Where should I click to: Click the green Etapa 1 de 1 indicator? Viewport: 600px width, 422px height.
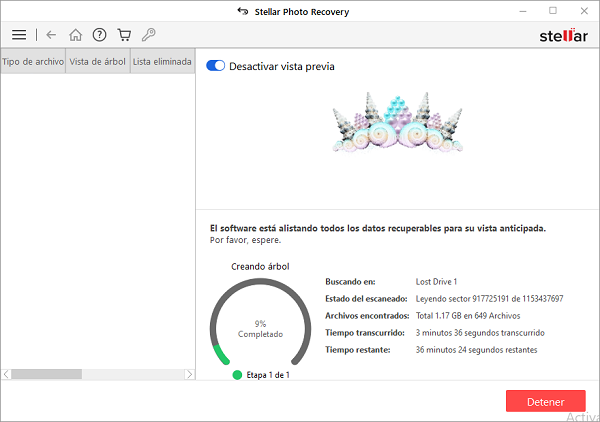pos(237,375)
